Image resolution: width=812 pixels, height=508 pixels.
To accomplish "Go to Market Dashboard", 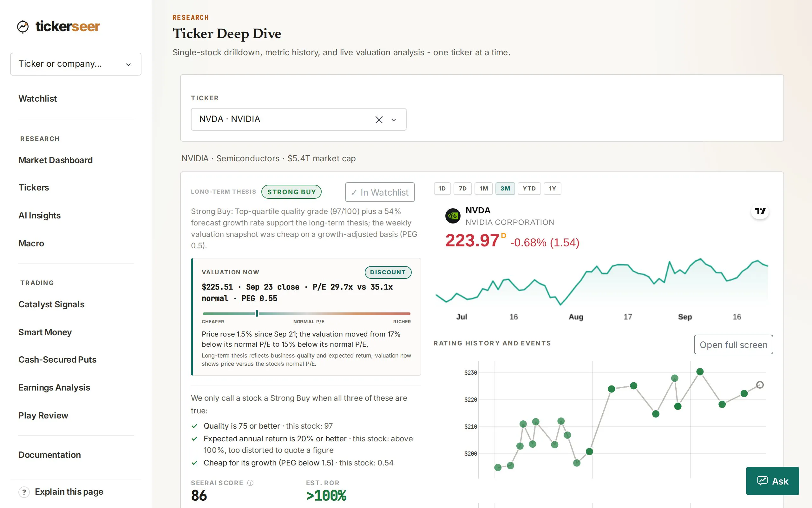I will (56, 160).
